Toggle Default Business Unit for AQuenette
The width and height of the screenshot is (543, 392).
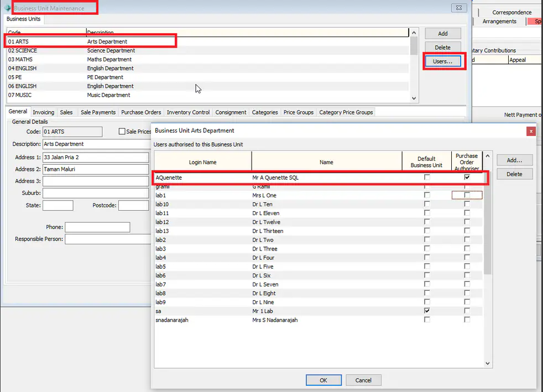click(427, 177)
